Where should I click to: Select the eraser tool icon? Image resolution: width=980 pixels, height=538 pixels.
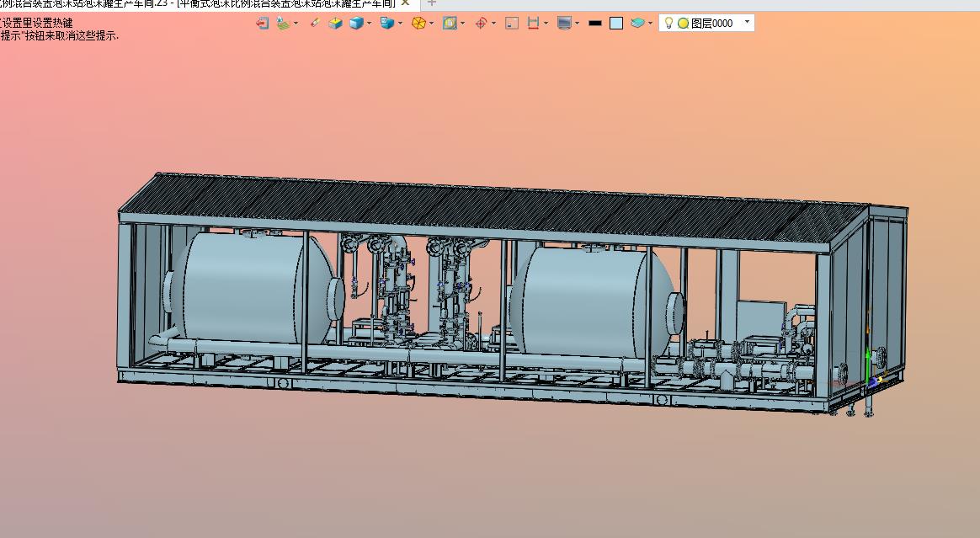[x=314, y=23]
